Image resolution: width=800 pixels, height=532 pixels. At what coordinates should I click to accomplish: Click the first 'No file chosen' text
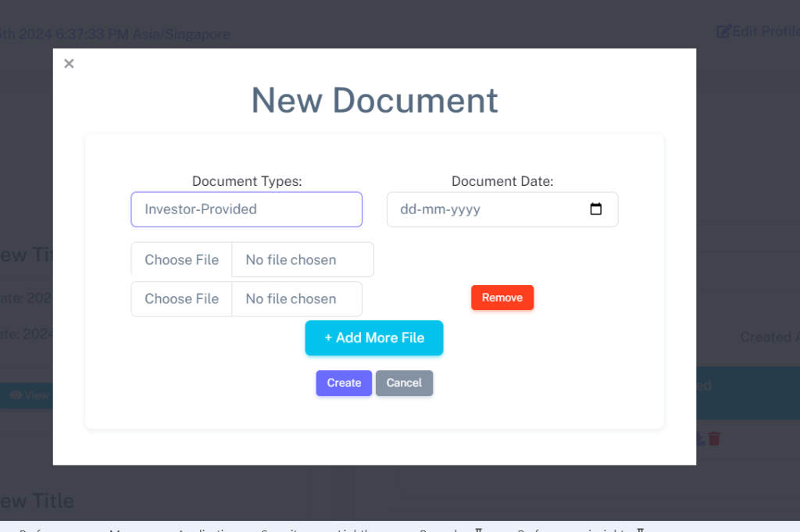(x=291, y=259)
